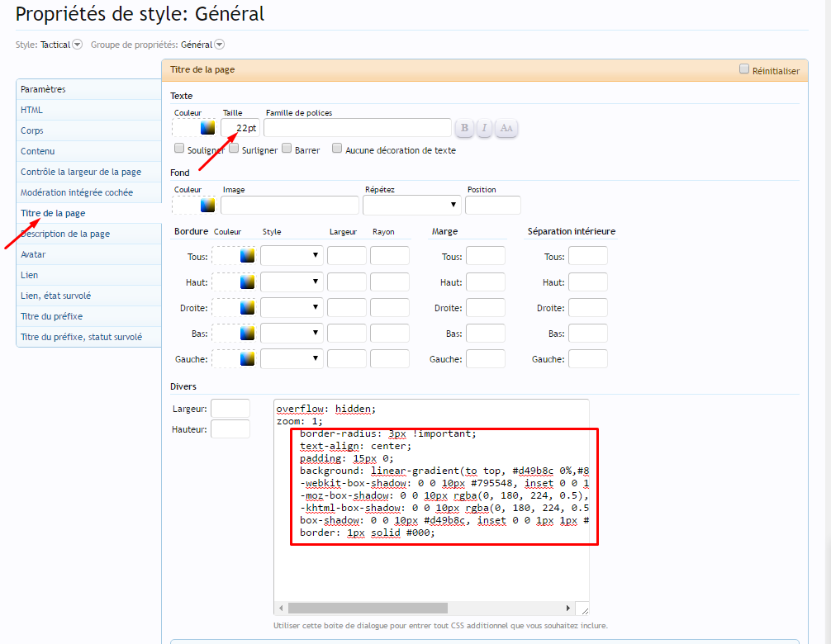Click the Bas border color swatch

click(247, 333)
